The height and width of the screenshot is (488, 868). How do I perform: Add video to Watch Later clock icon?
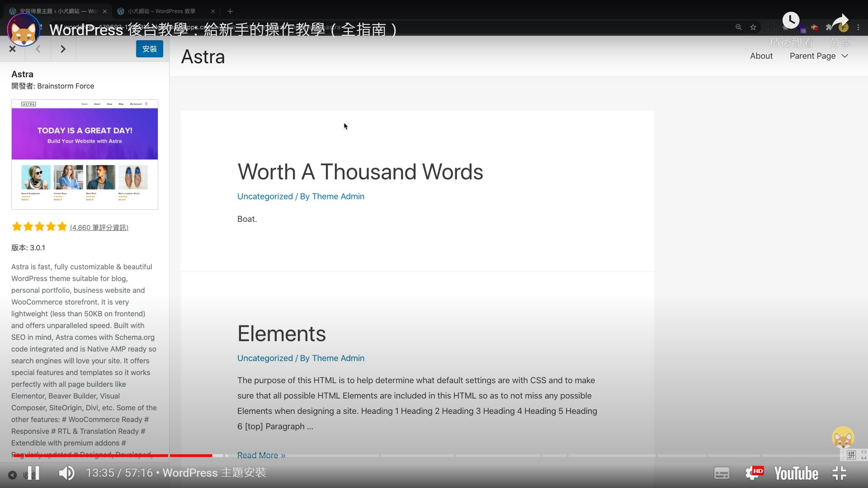[x=791, y=20]
